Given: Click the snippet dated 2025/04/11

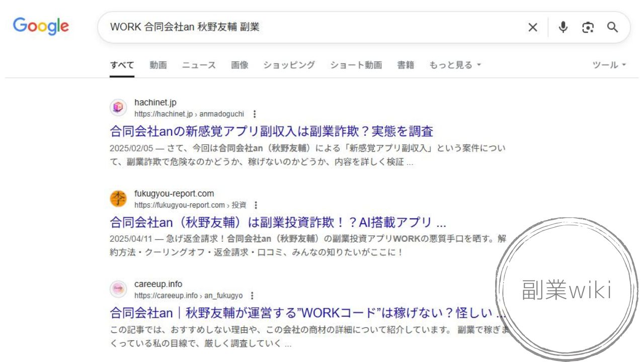Looking at the screenshot, I should point(308,245).
